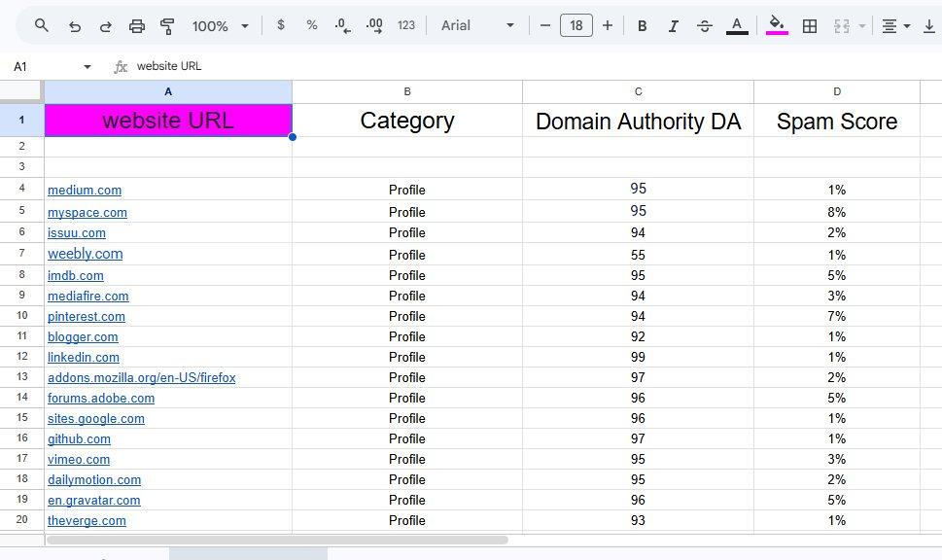Image resolution: width=942 pixels, height=560 pixels.
Task: Toggle strikethrough formatting
Action: coord(705,26)
